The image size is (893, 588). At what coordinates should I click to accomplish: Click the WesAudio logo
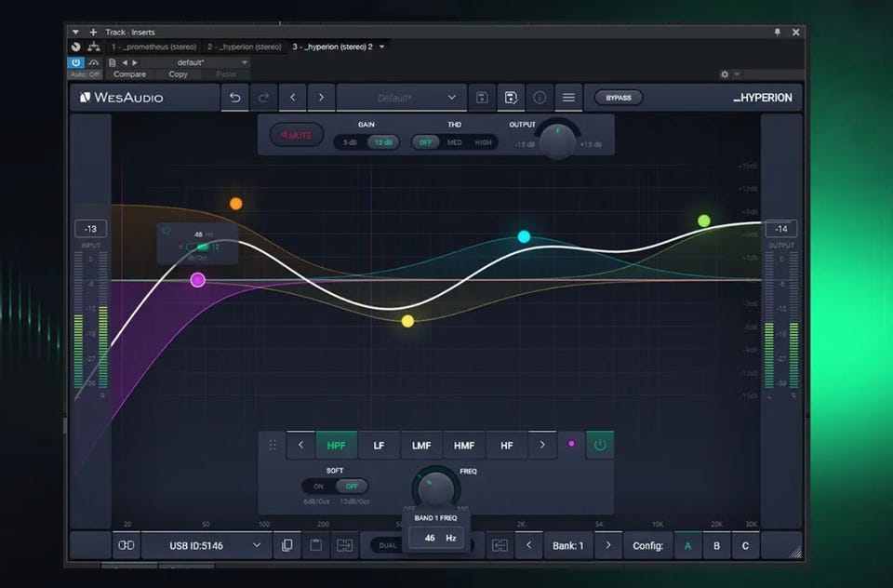click(x=122, y=98)
